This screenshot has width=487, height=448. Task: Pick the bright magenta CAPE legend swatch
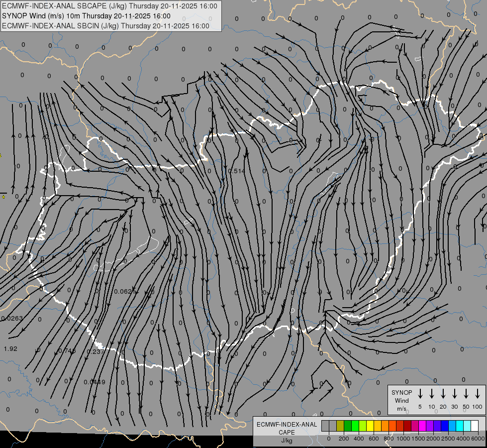point(422,426)
